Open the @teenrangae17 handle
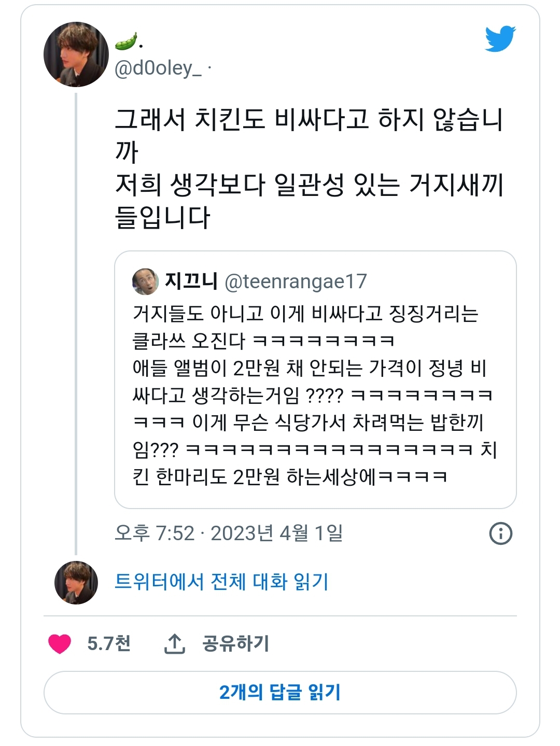This screenshot has height=746, width=560. [296, 281]
